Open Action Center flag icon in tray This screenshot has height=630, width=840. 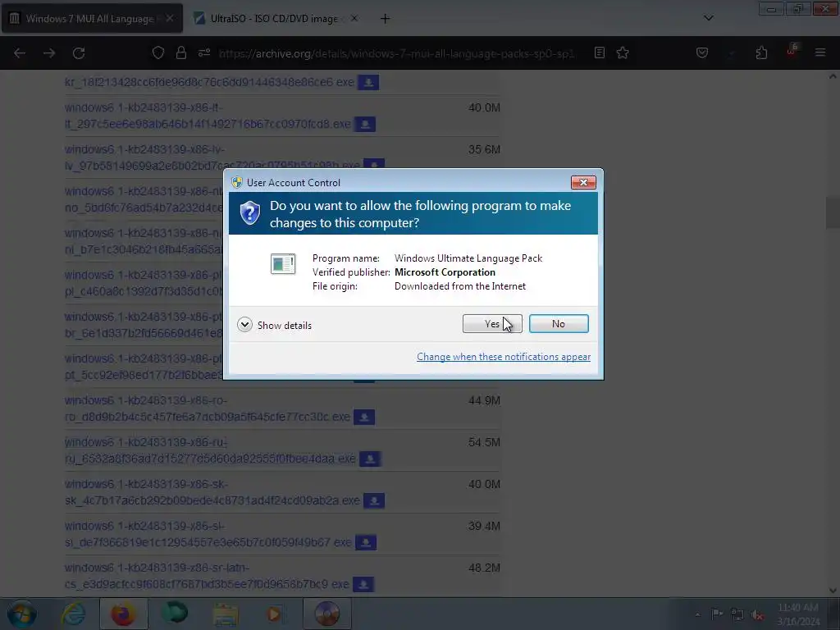[x=717, y=614]
